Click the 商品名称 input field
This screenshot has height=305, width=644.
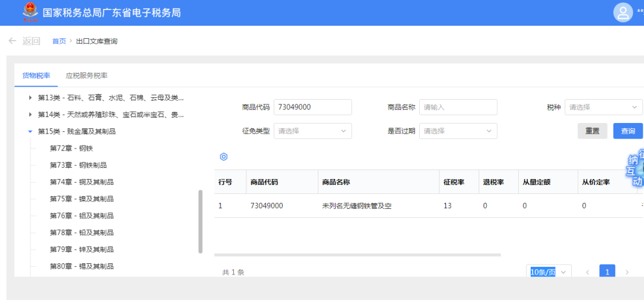click(x=458, y=107)
